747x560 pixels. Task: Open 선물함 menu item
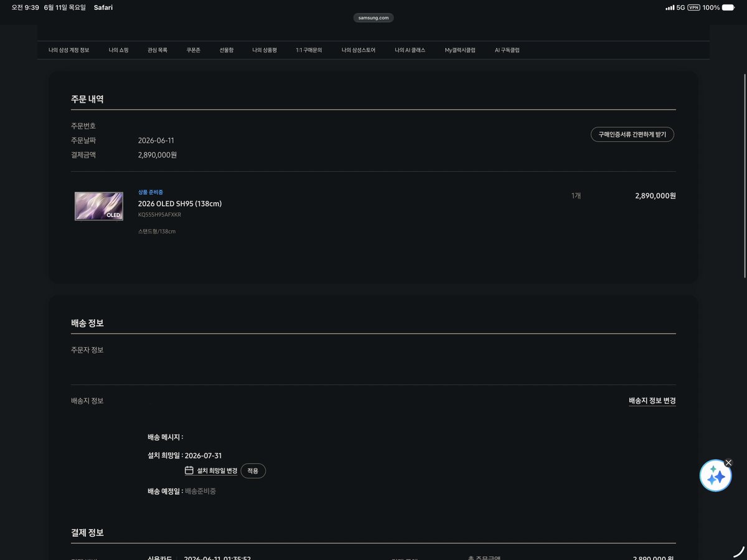coord(227,50)
